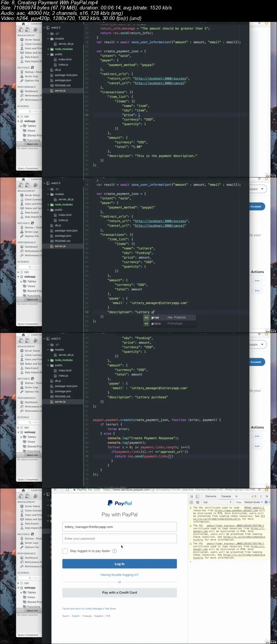
Task: Open Data Export in the PayPal-login frame
Action: tap(32, 524)
